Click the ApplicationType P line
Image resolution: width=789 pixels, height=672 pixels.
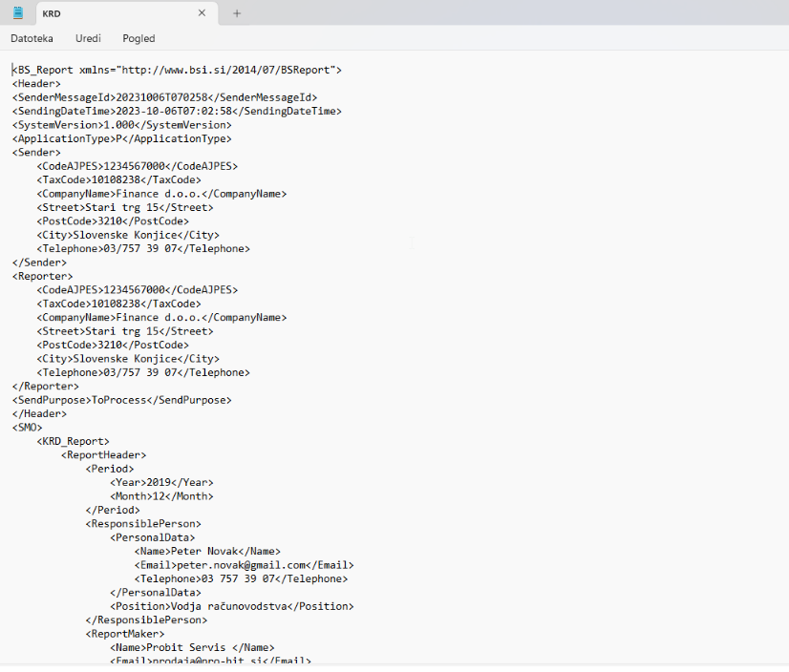[x=122, y=138]
